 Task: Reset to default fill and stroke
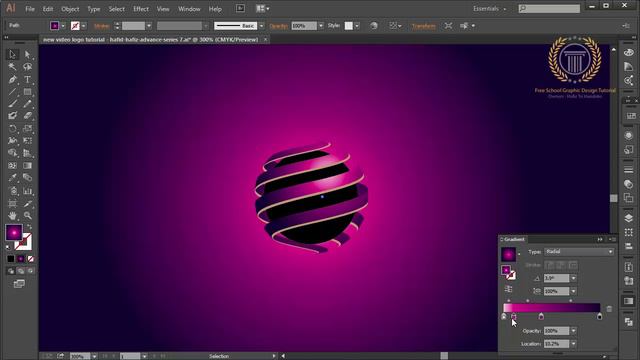(x=8, y=247)
